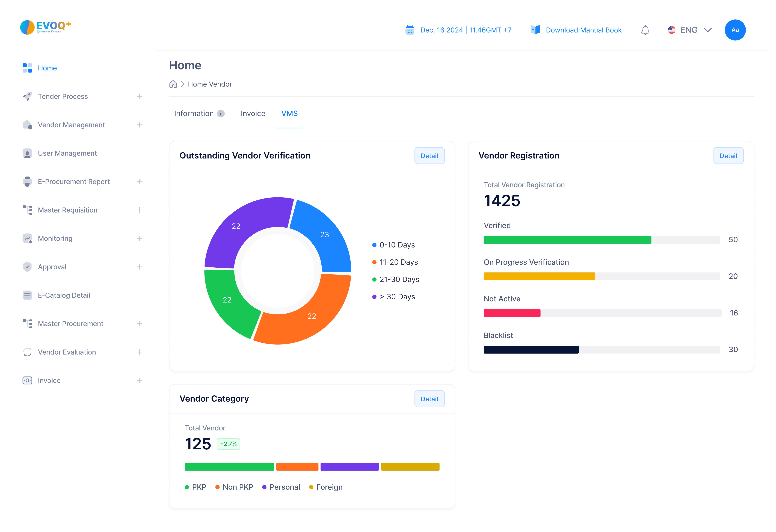Expand the Tender Process menu
Viewport: 776px width, 532px height.
tap(139, 96)
